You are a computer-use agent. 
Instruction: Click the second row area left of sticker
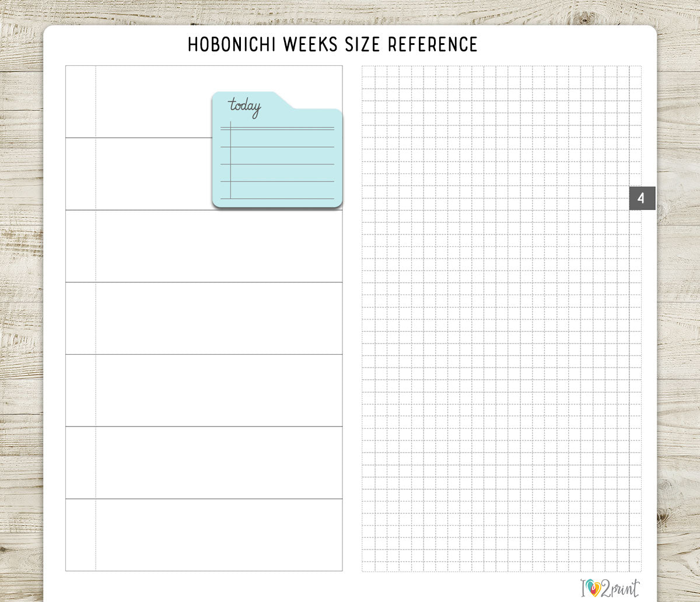point(153,174)
